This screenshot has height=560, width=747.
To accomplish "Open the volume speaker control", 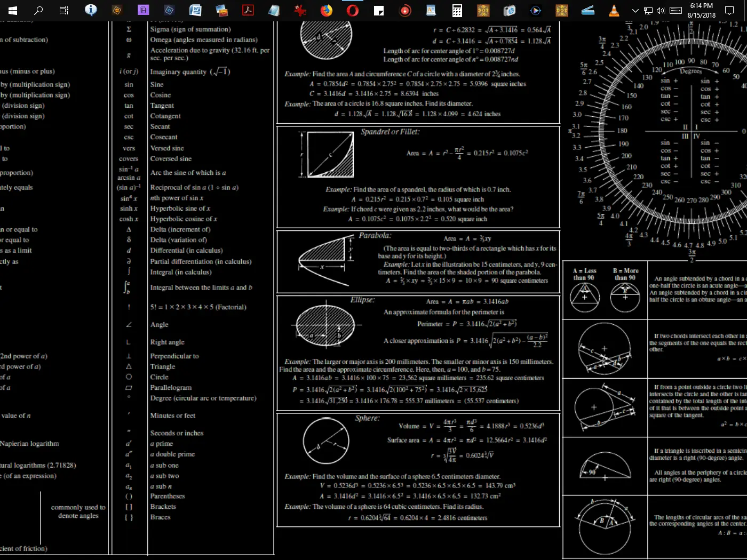I will click(x=661, y=11).
